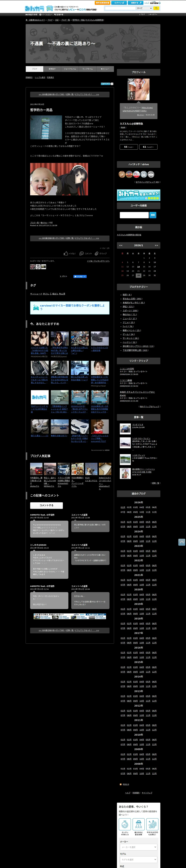
Task: Click the 全てのバッジをチェック (85) link
Action: tap(147, 182)
